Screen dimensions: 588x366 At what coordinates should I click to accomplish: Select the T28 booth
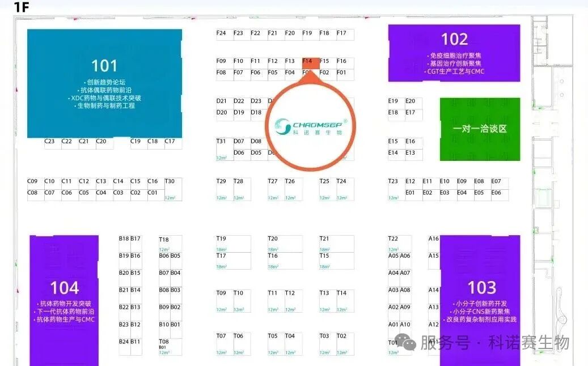(242, 189)
